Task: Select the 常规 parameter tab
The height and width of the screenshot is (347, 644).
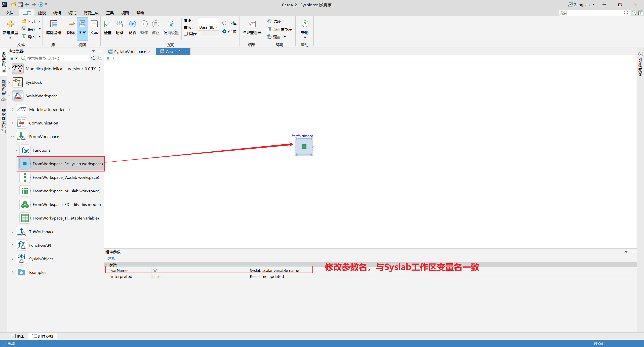Action: click(x=112, y=258)
